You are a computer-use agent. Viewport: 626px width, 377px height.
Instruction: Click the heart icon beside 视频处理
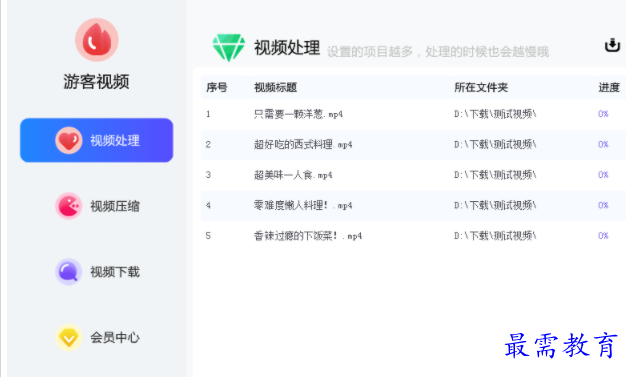69,140
